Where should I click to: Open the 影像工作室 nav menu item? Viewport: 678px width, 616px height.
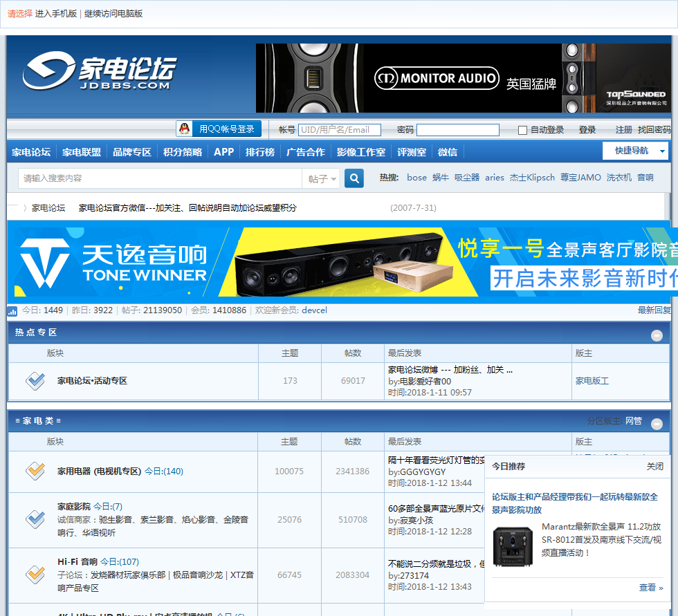(x=361, y=152)
